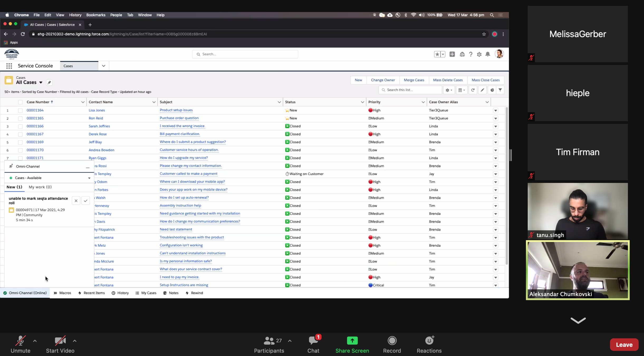The height and width of the screenshot is (356, 644).
Task: Check the box for case 00001164
Action: (x=20, y=110)
